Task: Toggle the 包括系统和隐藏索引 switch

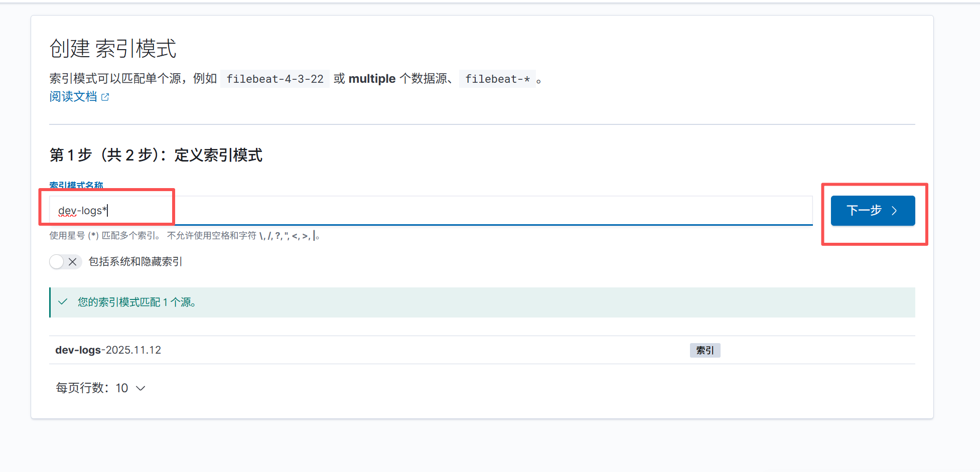Action: (65, 262)
